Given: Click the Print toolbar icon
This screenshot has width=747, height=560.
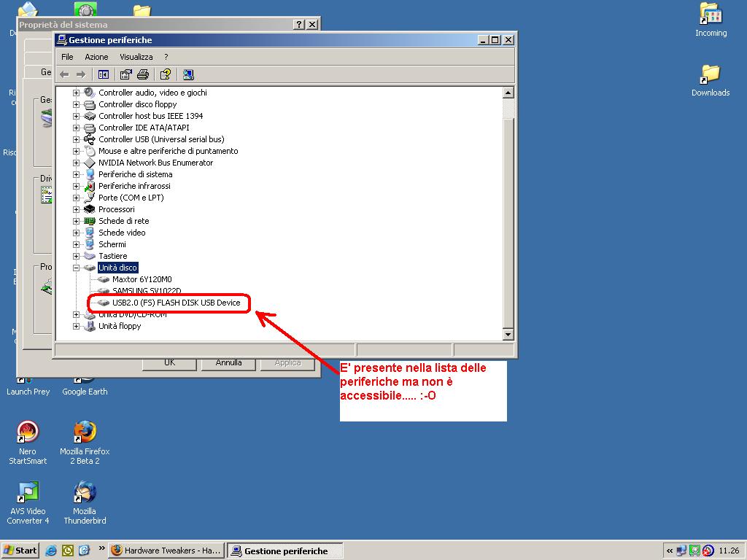Looking at the screenshot, I should 143,74.
